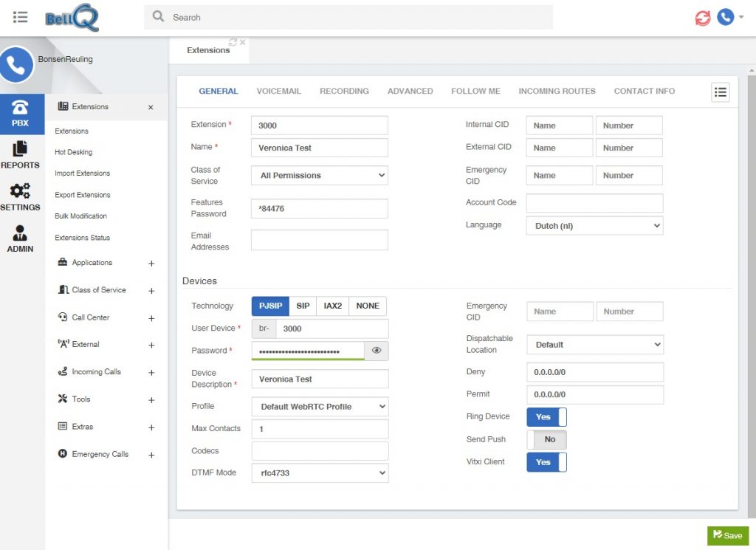Expand the Extras group
756x550 pixels.
pyautogui.click(x=151, y=427)
